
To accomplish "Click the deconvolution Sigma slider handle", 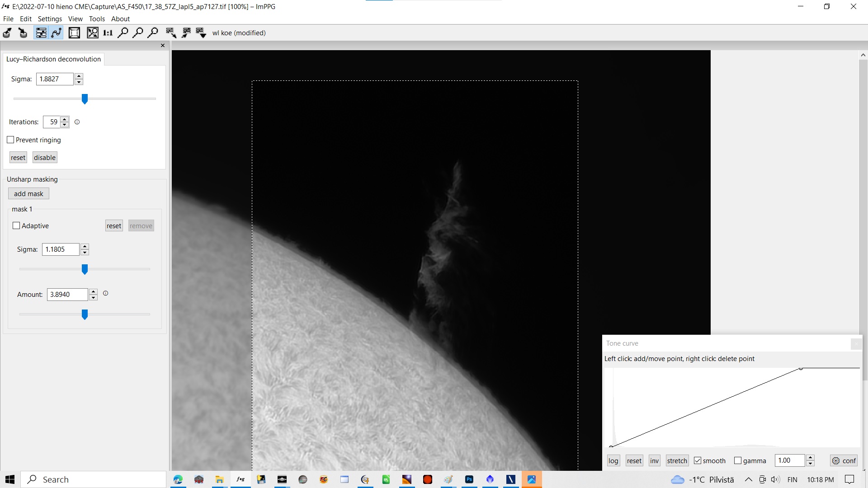I will tap(85, 99).
